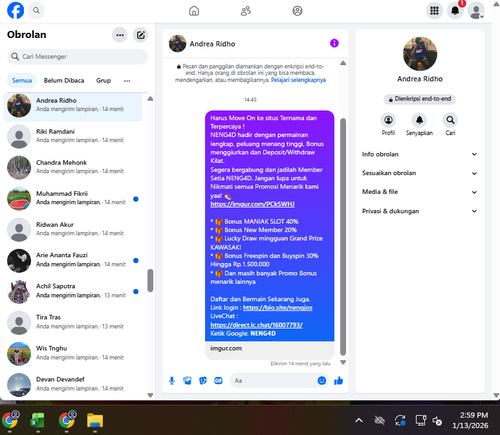This screenshot has height=435, width=500.
Task: Open the Ridwan Akur conversation
Action: point(73,229)
